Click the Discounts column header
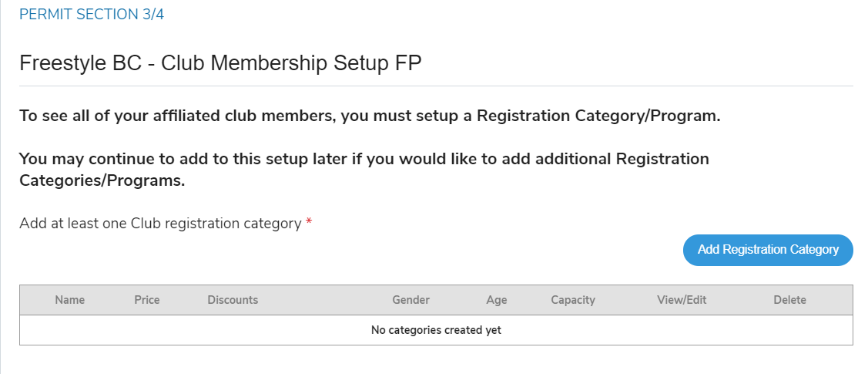The height and width of the screenshot is (374, 868). point(233,300)
